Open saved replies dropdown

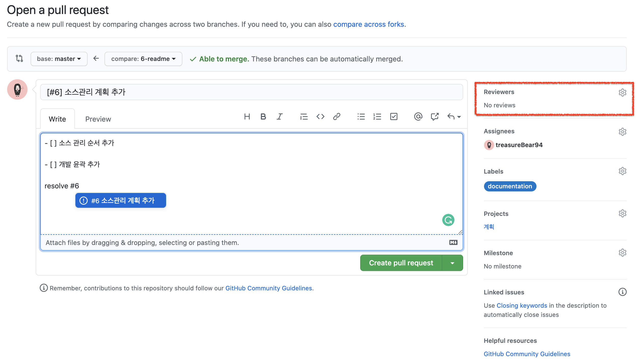[x=454, y=117]
